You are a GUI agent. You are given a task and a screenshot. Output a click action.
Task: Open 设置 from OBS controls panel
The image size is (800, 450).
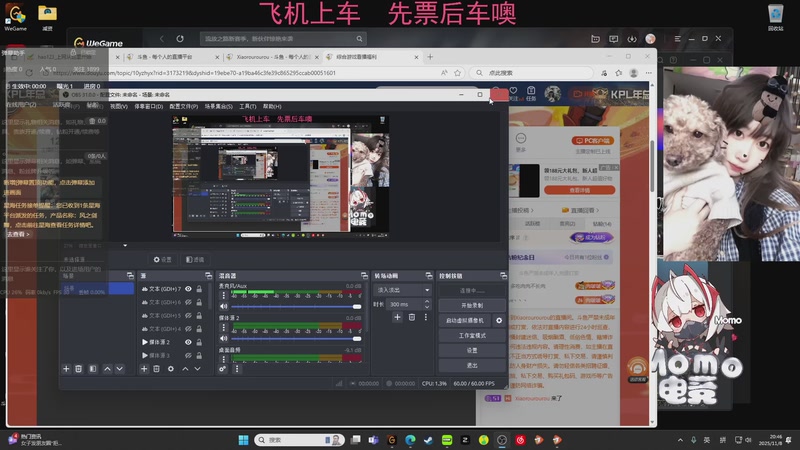(472, 351)
